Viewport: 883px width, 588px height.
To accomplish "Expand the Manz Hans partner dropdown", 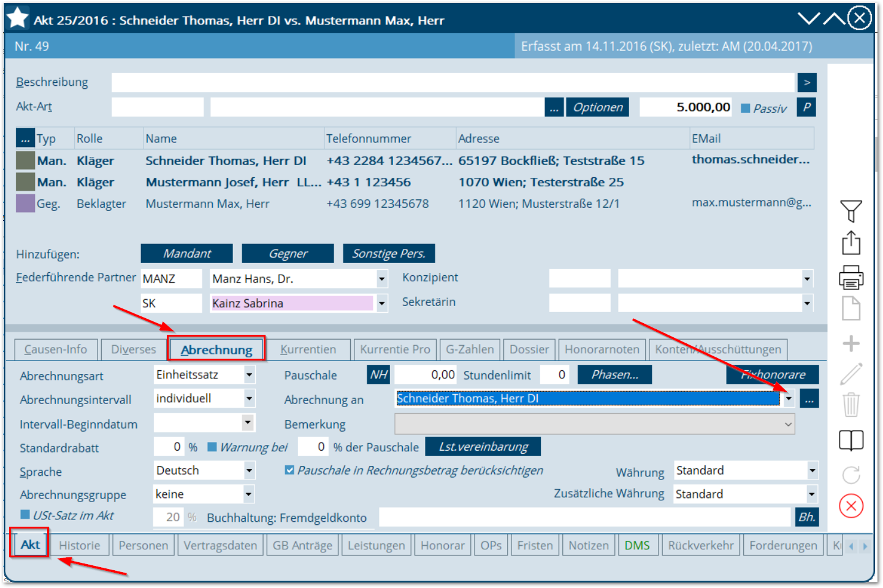I will click(382, 279).
